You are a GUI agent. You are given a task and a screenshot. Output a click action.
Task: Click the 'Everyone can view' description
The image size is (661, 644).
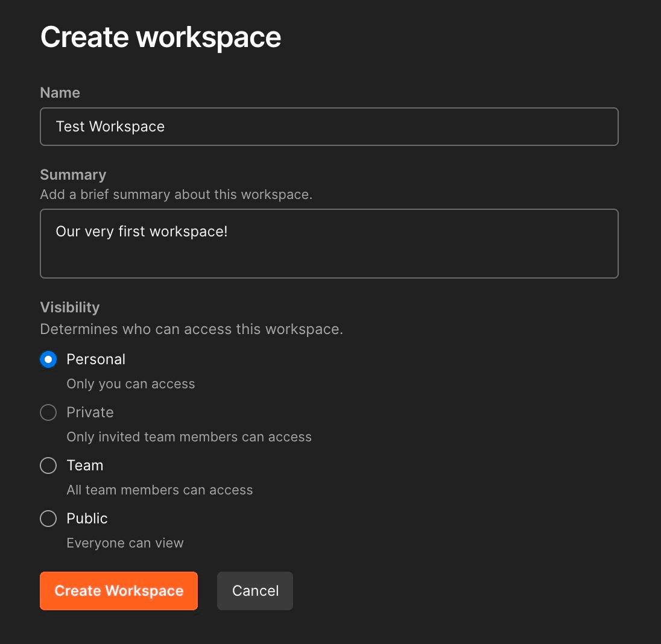click(125, 543)
